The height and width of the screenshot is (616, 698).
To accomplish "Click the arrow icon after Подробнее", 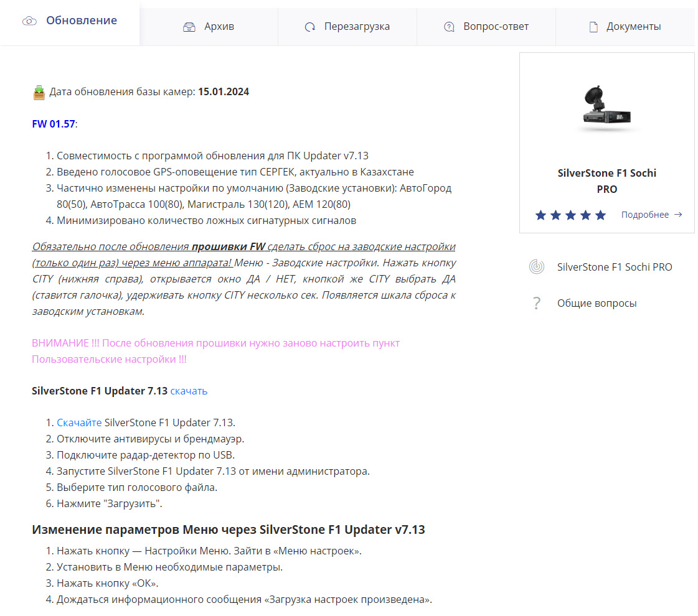I will coord(678,215).
